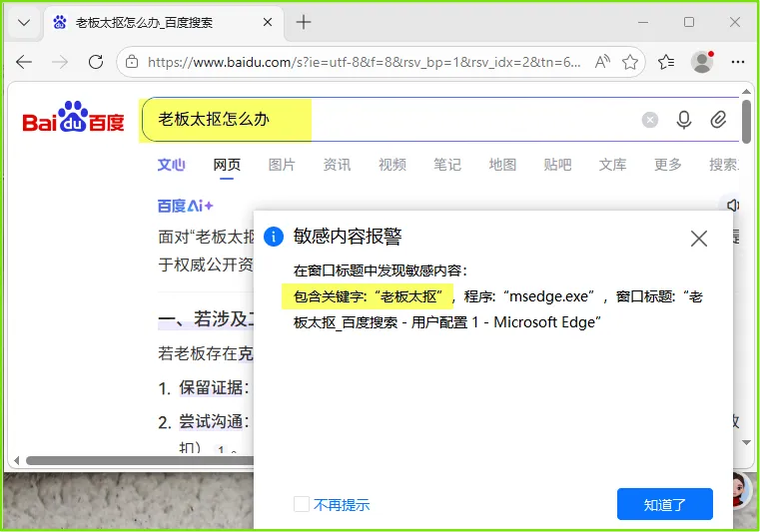Viewport: 760px width, 532px height.
Task: Focus the baidu.com address bar
Action: (364, 62)
